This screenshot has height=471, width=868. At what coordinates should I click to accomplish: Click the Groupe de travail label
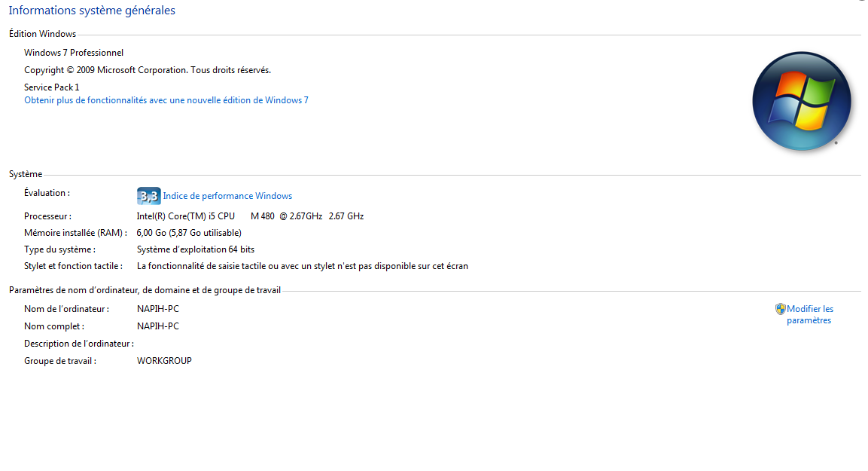(x=60, y=361)
